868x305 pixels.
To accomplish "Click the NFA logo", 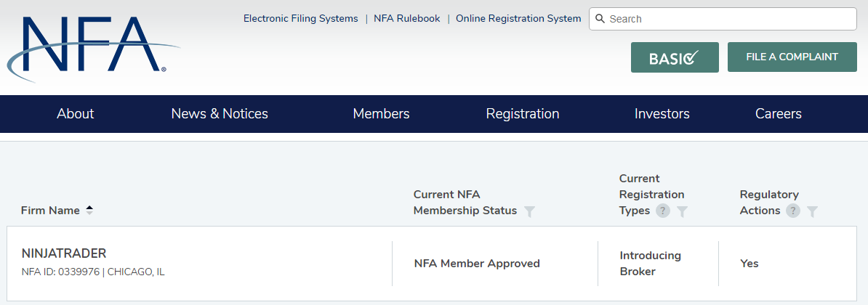I will [91, 47].
